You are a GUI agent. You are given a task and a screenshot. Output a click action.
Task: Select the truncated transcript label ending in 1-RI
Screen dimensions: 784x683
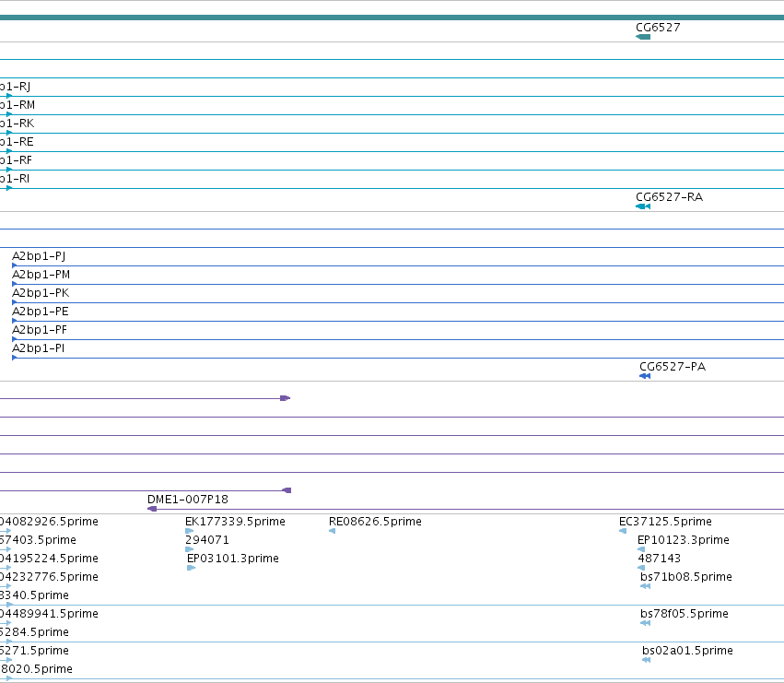[15, 179]
